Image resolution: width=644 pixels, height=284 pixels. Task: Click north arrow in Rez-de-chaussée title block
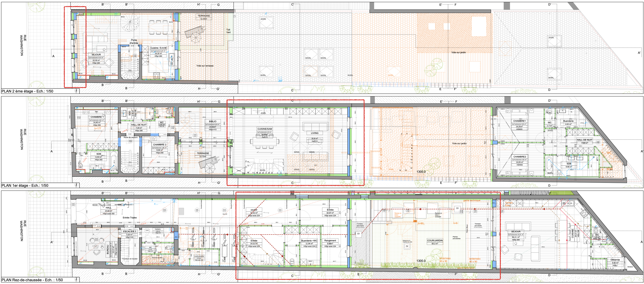click(77, 279)
